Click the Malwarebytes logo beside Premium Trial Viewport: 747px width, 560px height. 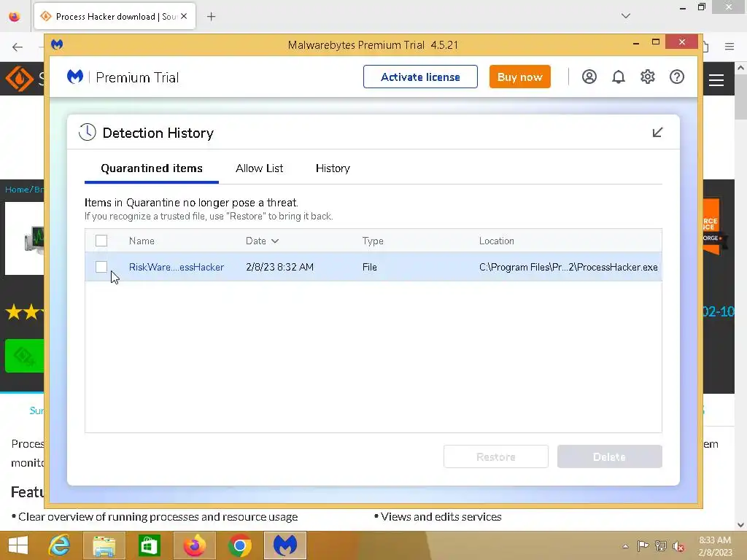pyautogui.click(x=75, y=77)
